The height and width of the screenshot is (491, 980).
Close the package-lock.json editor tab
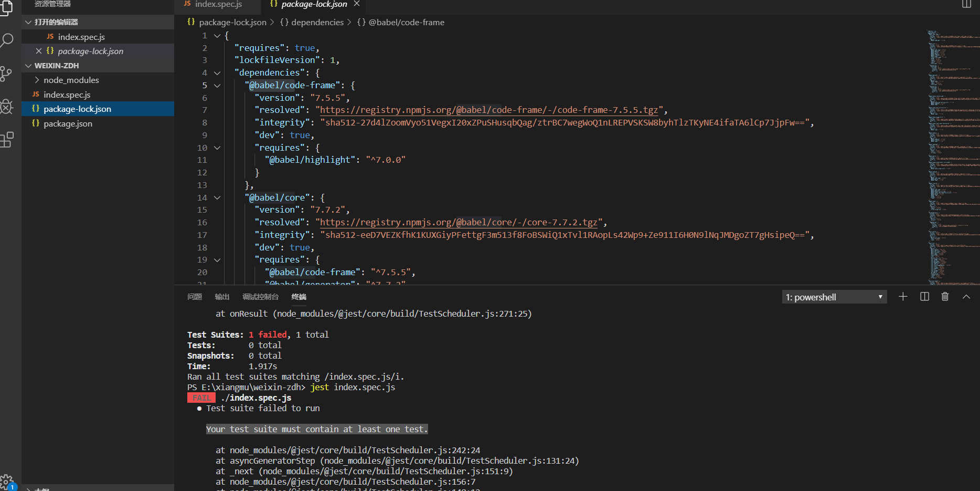tap(357, 4)
